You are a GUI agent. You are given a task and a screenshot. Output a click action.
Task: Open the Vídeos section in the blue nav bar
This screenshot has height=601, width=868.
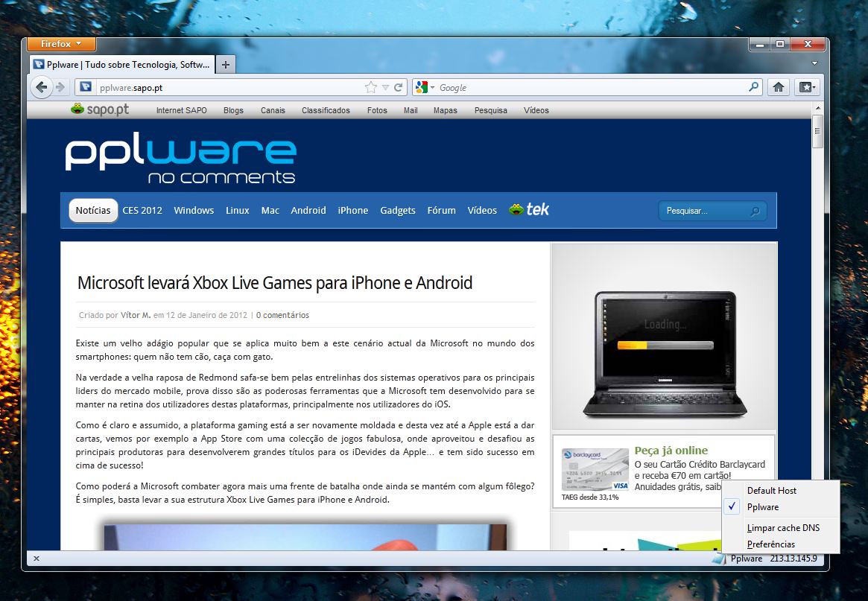coord(482,210)
